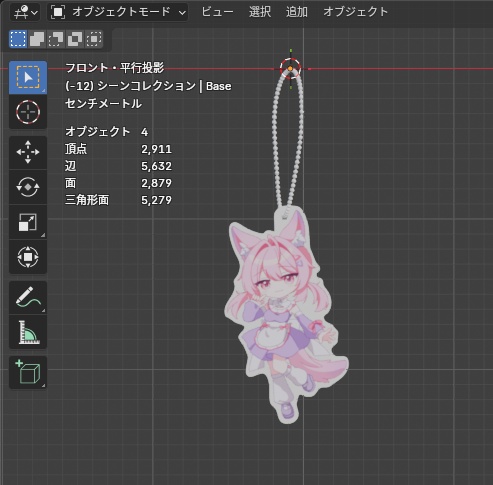Click the フロント・平行投影 view label
This screenshot has height=485, width=493.
(x=115, y=68)
